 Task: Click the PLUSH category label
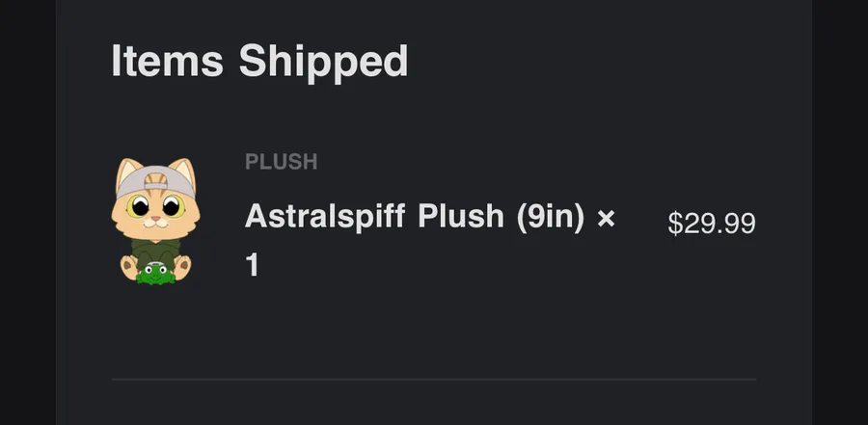point(281,162)
